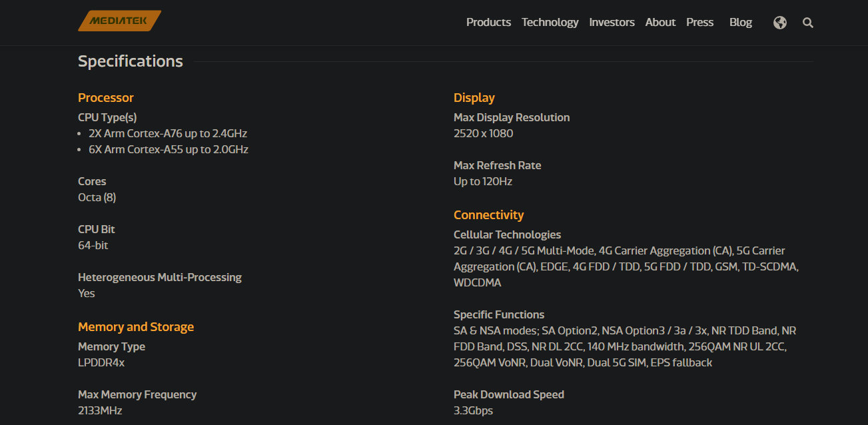Open the search magnifier icon

tap(808, 23)
